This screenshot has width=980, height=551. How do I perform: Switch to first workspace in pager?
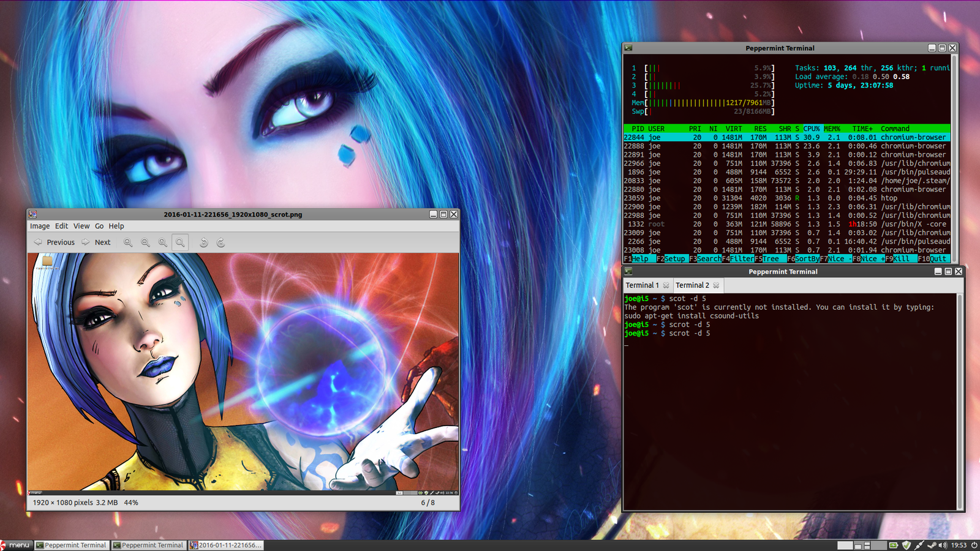845,545
